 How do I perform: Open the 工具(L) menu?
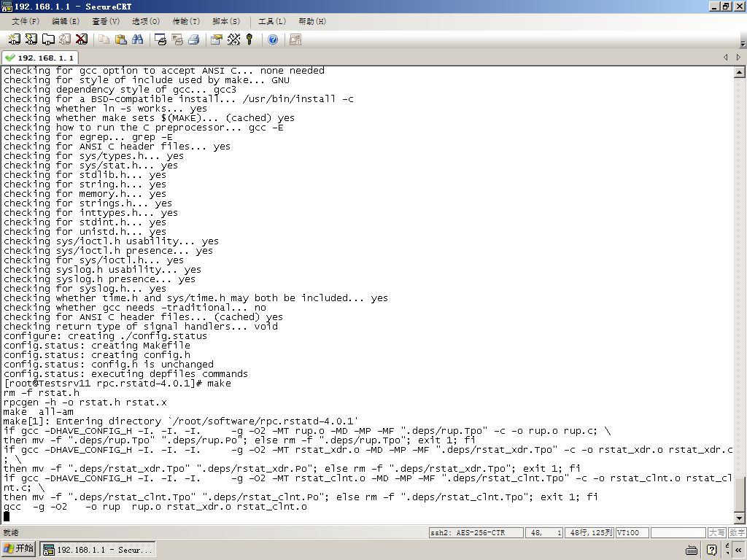tap(272, 21)
